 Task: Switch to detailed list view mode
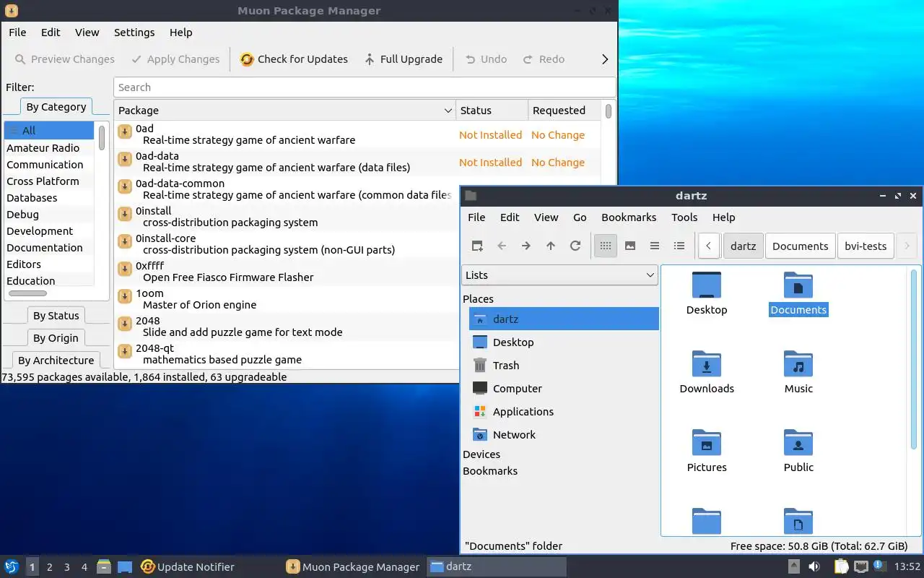click(679, 246)
